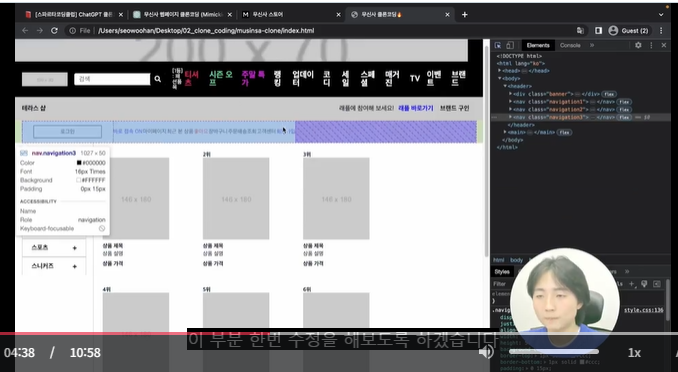Open the tab search chevron in Chrome
The image size is (678, 372).
click(x=661, y=15)
